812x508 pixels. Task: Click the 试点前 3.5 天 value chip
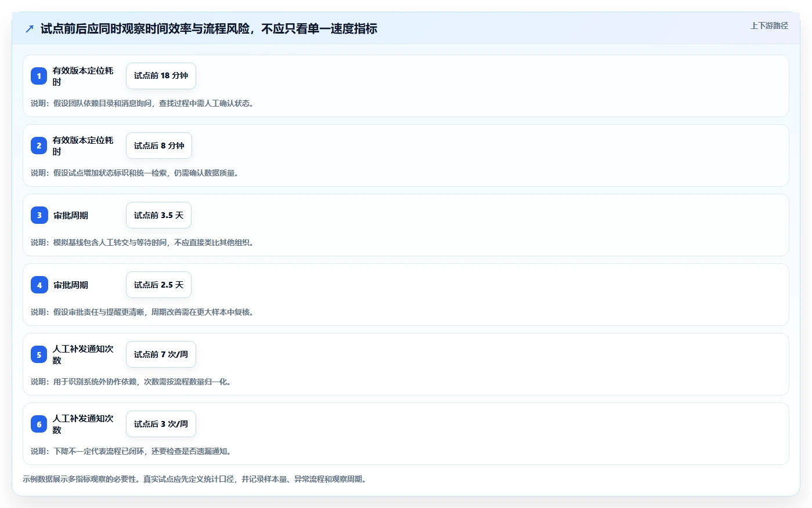(x=158, y=215)
